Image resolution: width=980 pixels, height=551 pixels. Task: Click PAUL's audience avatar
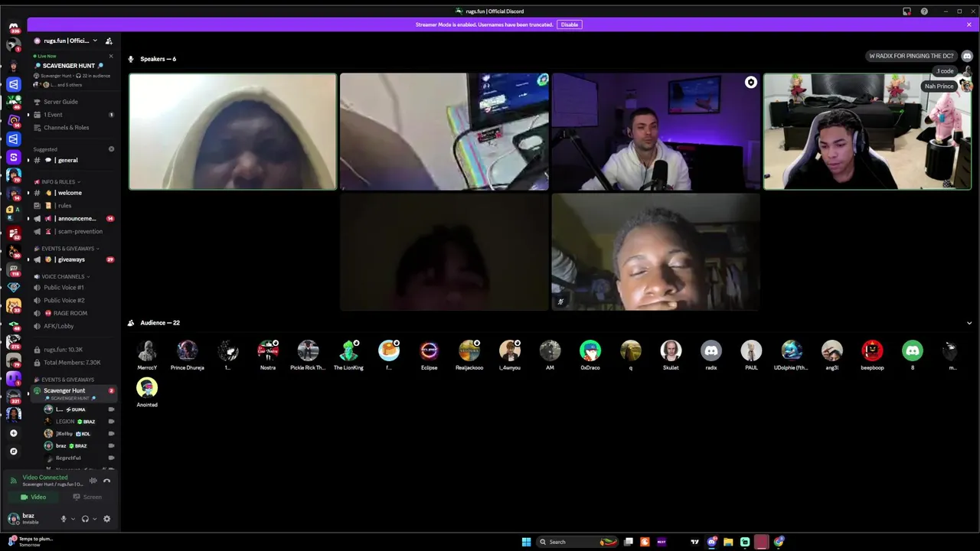pos(752,350)
